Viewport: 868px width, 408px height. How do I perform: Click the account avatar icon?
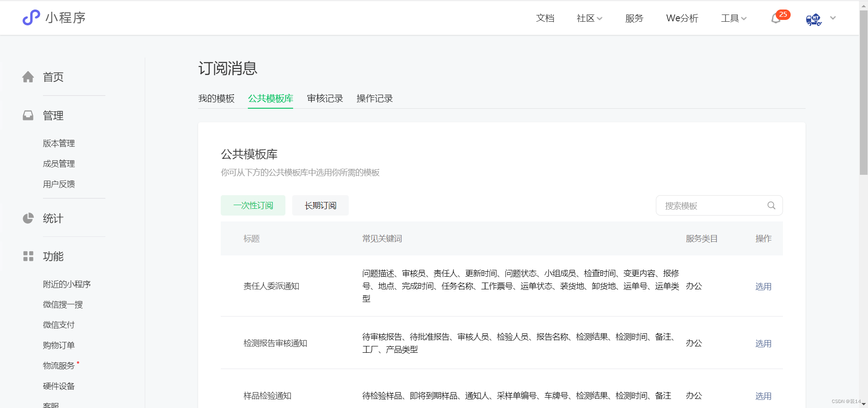coord(814,19)
